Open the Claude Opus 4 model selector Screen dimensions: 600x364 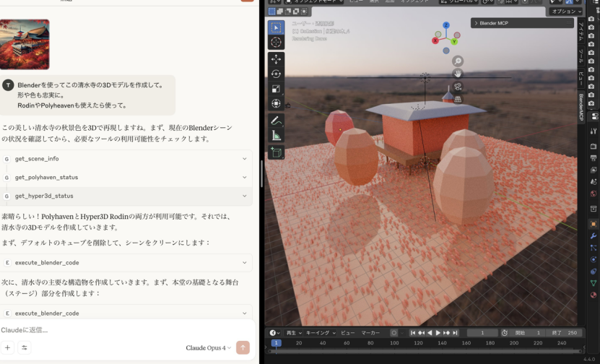[x=209, y=347]
